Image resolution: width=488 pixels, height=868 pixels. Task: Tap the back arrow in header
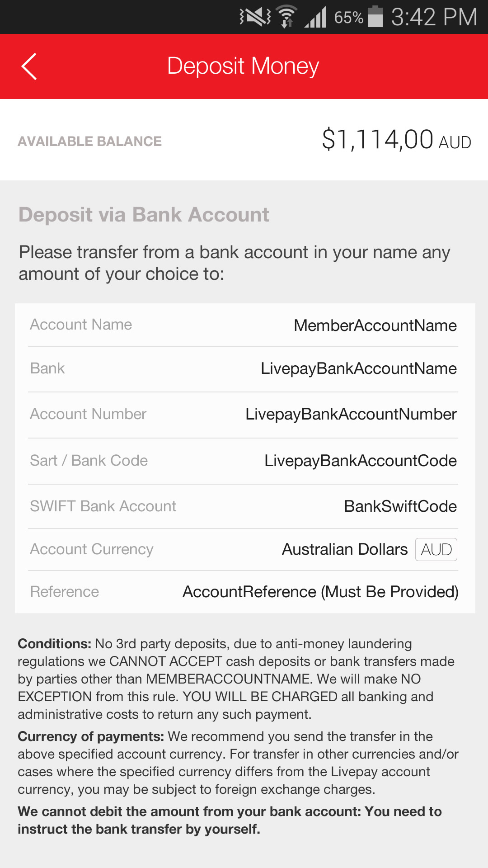pos(29,66)
